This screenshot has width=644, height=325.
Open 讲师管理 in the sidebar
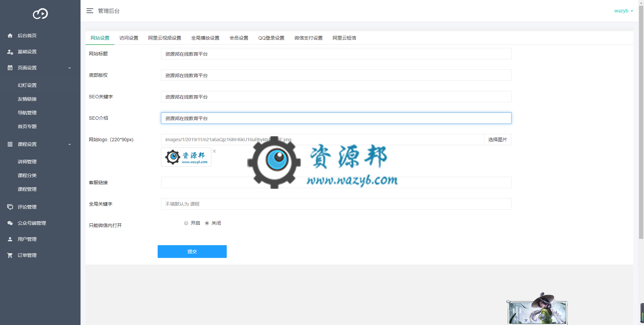click(x=27, y=162)
